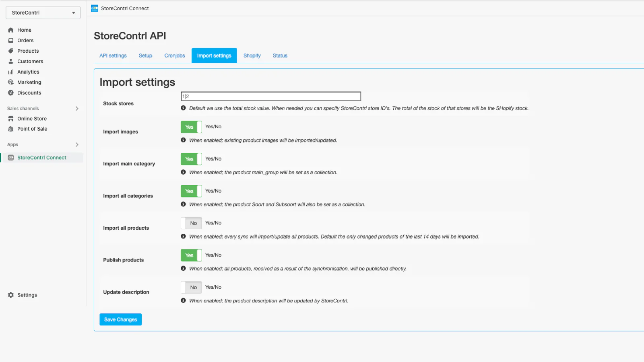Switch to the Setup tab
Viewport: 644px width, 362px height.
(x=145, y=56)
